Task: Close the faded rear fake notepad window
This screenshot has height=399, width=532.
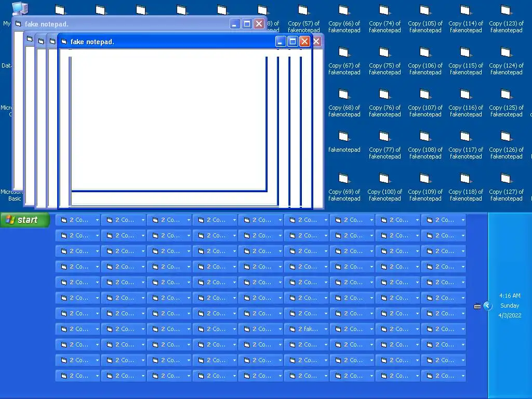Action: point(259,24)
